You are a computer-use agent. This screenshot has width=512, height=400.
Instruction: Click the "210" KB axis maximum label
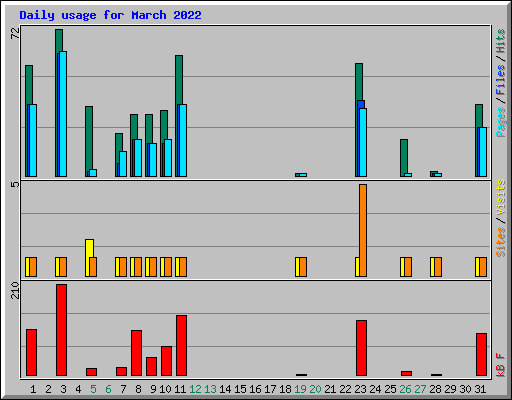[15, 290]
